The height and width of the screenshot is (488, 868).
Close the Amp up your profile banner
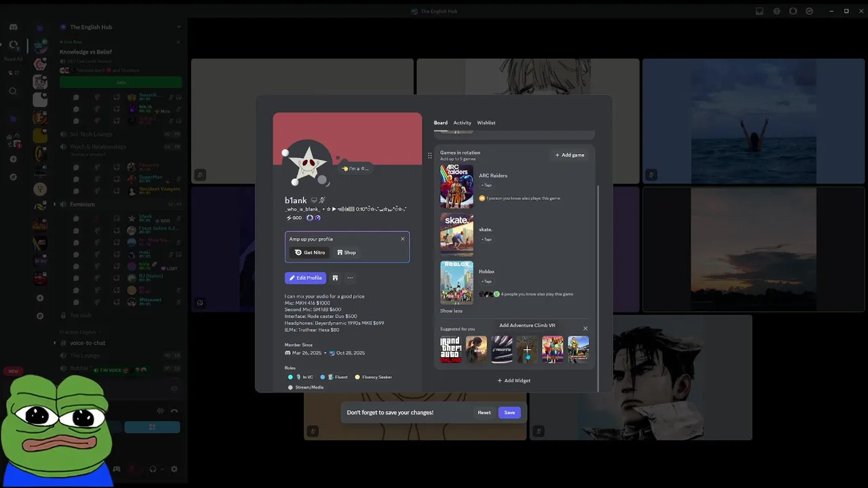coord(402,239)
